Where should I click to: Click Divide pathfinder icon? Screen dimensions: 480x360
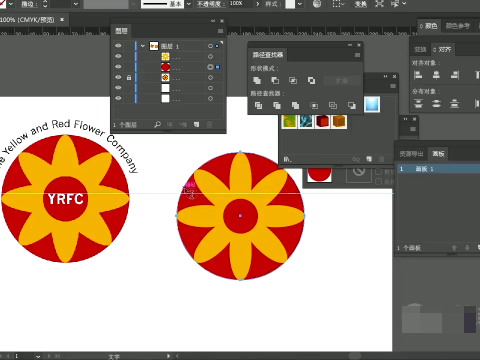pyautogui.click(x=258, y=106)
